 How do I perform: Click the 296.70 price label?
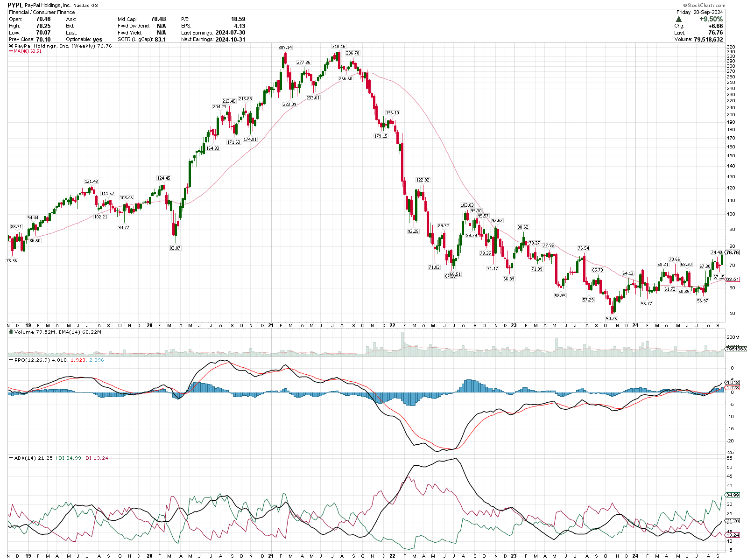(x=352, y=53)
